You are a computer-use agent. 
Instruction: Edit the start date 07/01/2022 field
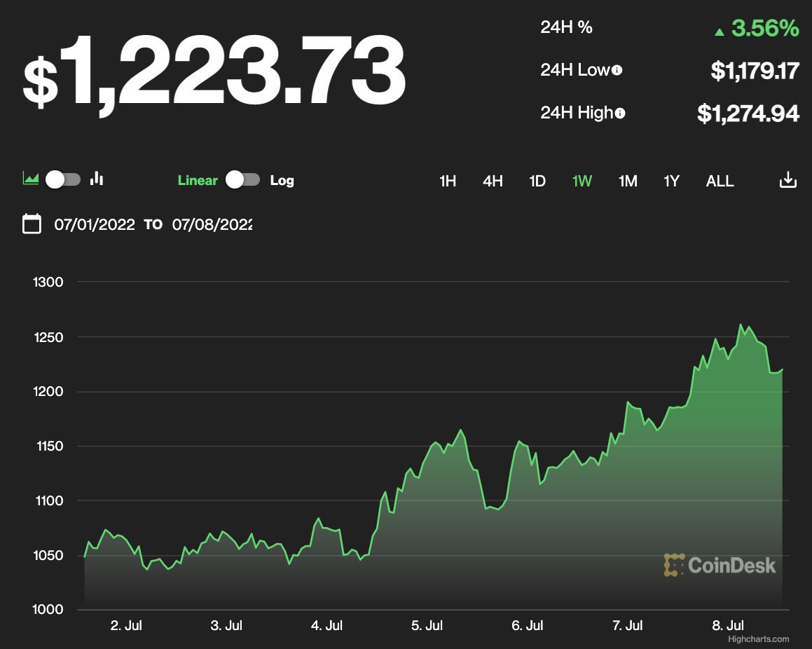(x=95, y=224)
